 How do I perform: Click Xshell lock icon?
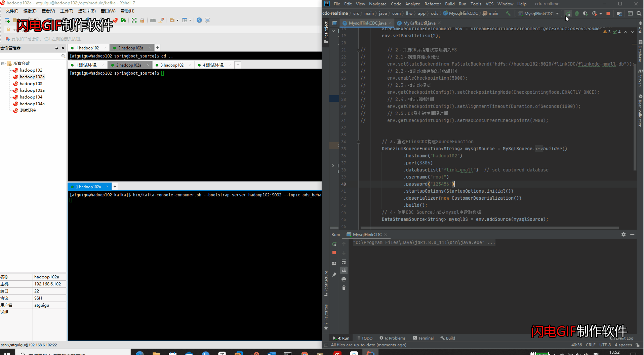pyautogui.click(x=142, y=20)
